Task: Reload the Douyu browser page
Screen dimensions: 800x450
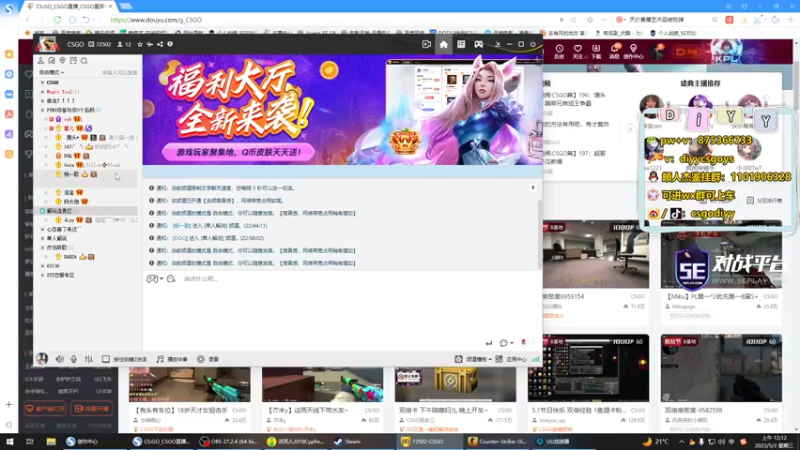Action: (x=57, y=20)
